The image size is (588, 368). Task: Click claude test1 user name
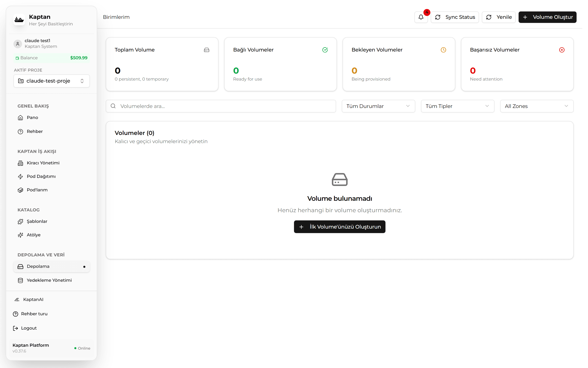[37, 41]
